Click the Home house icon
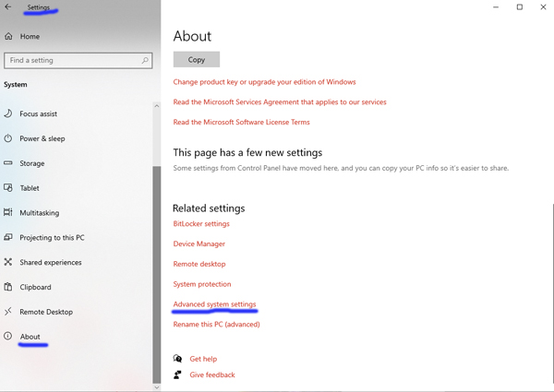 (8, 36)
